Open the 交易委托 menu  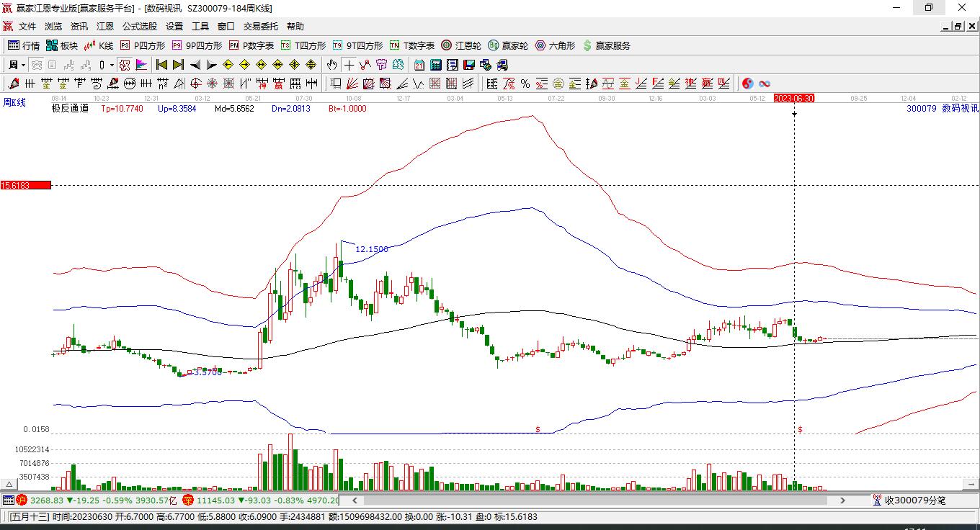261,27
